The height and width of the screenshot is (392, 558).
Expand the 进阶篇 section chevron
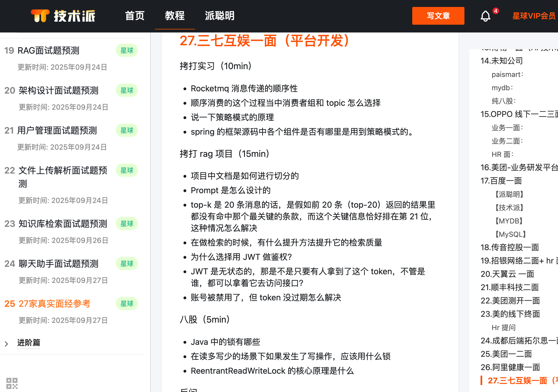(x=7, y=344)
